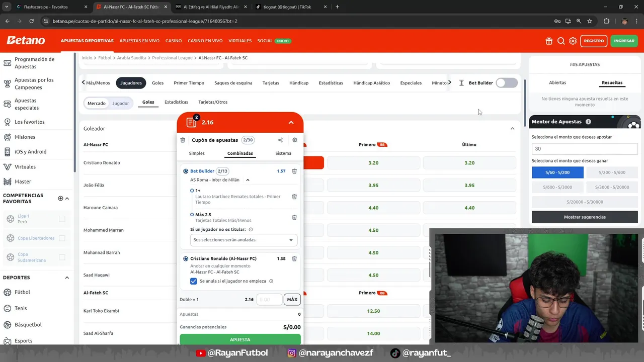Open the Estadísticas sub-tab under Jugadores
The image size is (644, 362).
(x=176, y=102)
